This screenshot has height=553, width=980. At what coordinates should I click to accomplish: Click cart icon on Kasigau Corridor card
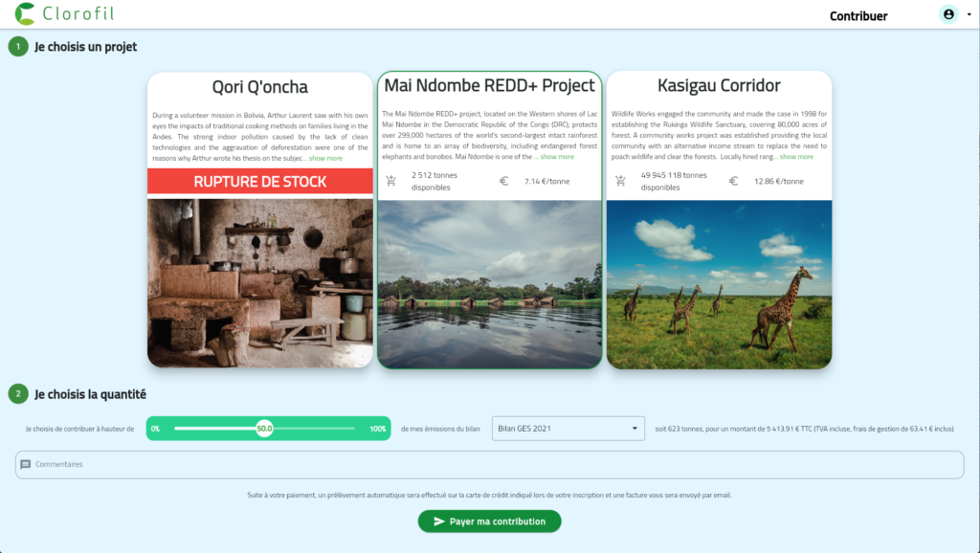point(620,181)
